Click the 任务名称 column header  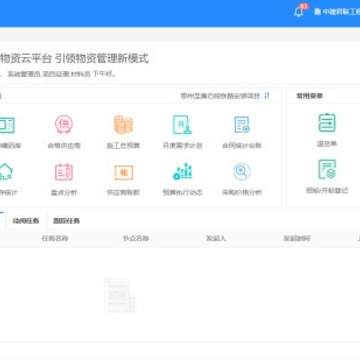point(55,238)
